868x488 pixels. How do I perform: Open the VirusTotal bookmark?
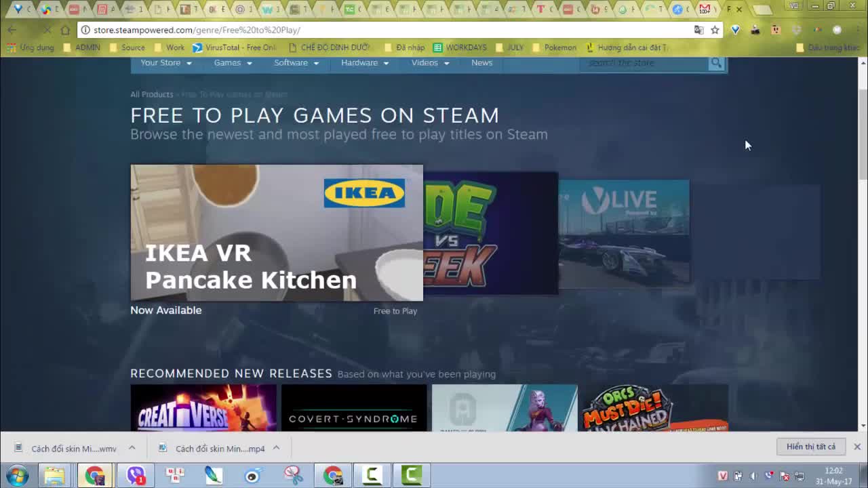(234, 47)
